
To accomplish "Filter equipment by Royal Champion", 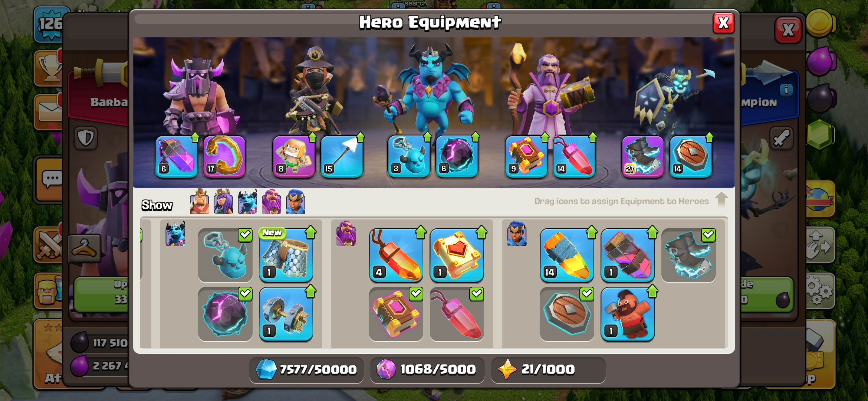I will 296,202.
